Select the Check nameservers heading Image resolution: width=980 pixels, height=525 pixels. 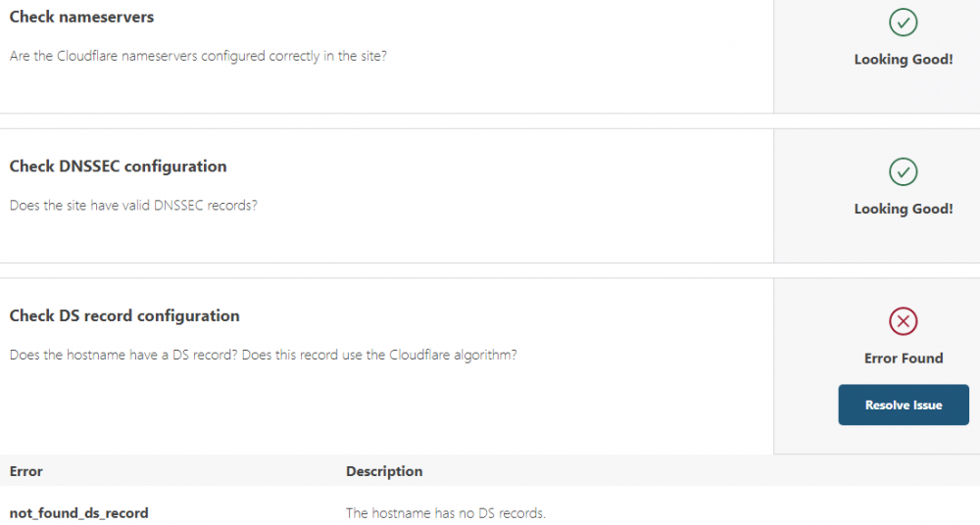[81, 17]
